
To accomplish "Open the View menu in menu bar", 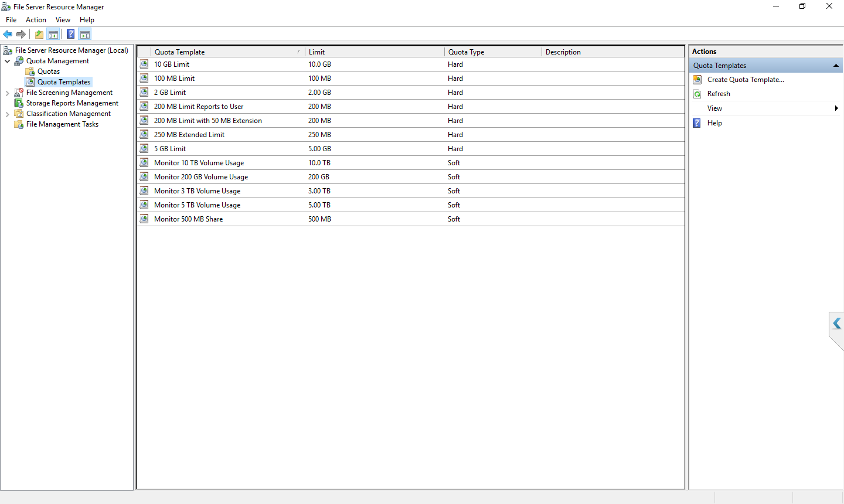I will point(63,20).
